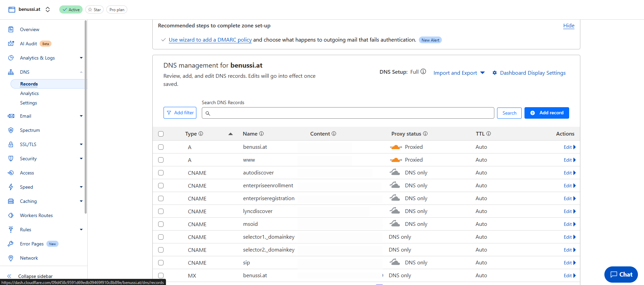Click the Workers Routes diamond icon
Viewport: 644px width, 285px height.
[11, 215]
